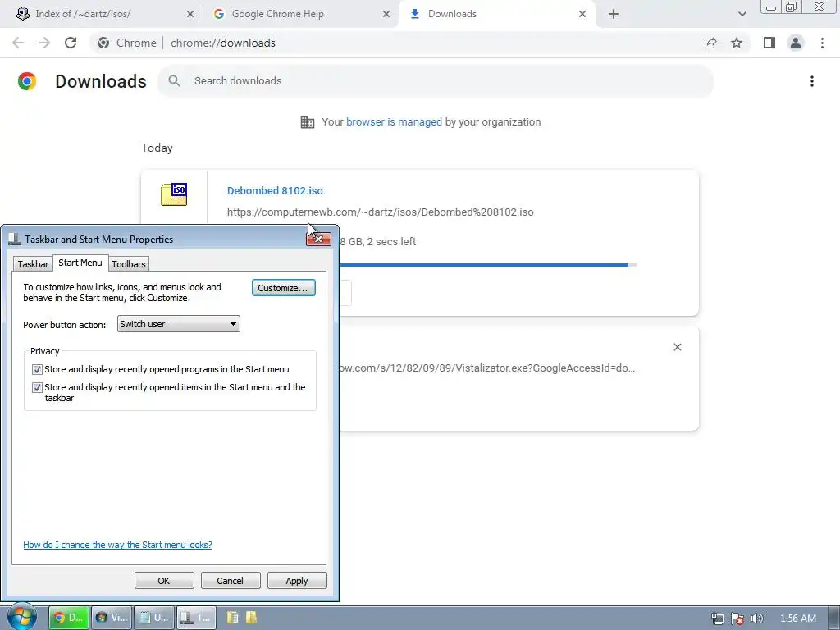
Task: Click the second pinned folder icon in taskbar
Action: pos(251,618)
